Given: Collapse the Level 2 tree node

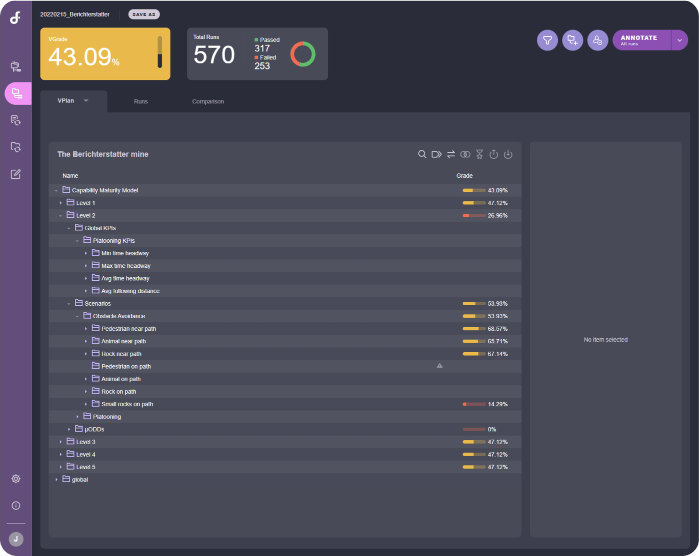Looking at the screenshot, I should 60,215.
